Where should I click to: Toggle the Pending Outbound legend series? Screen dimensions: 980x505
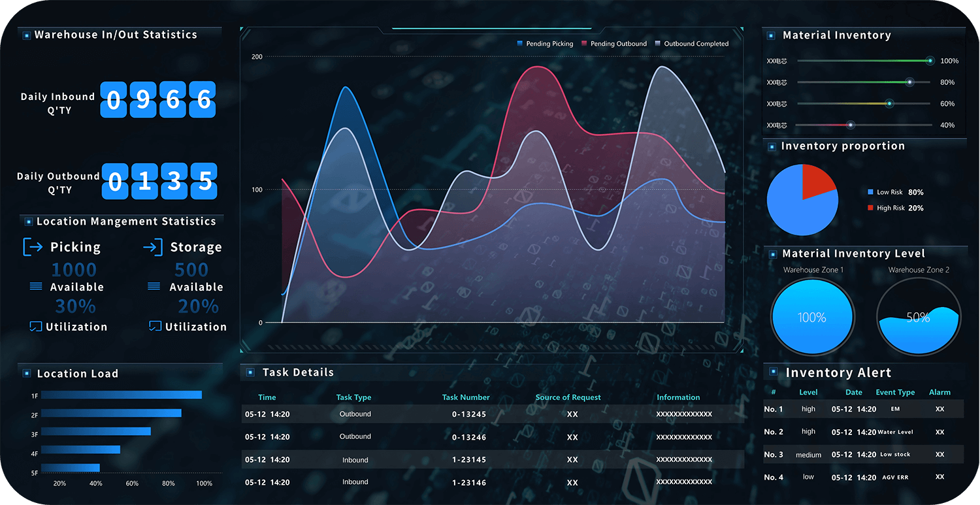(613, 44)
